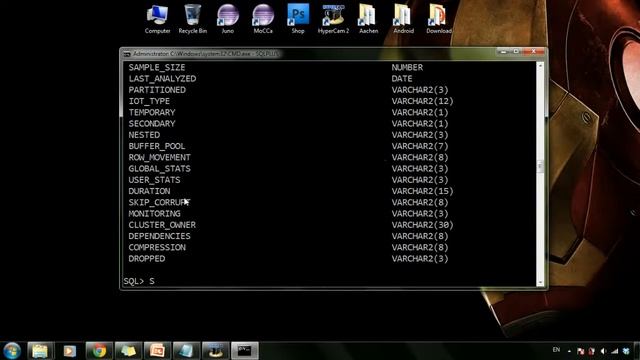Viewport: 640px width, 360px height.
Task: Click the PARTITIONED column name
Action: (x=157, y=90)
